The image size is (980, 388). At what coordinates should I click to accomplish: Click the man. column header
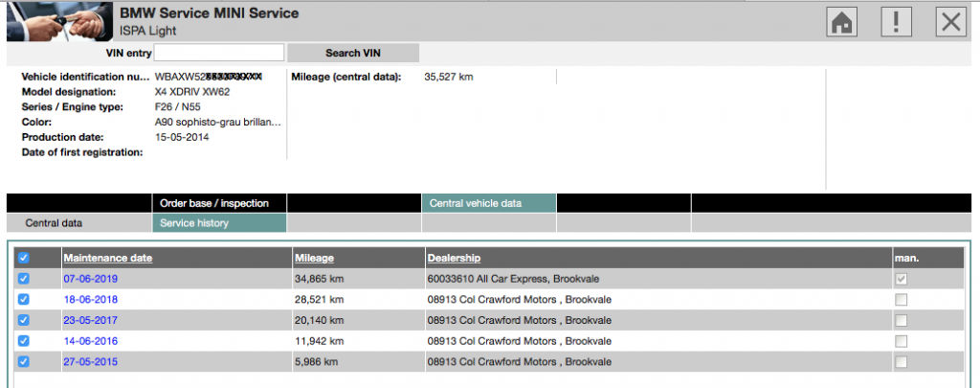(907, 258)
